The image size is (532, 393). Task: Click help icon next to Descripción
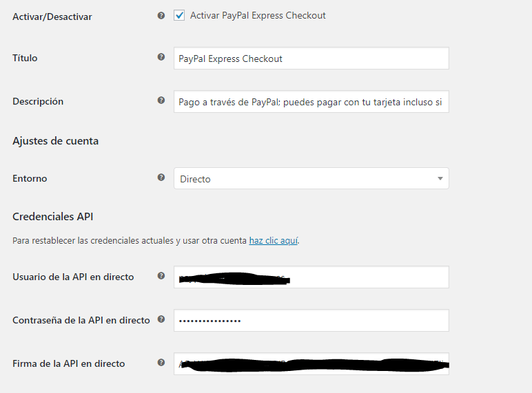pos(161,100)
